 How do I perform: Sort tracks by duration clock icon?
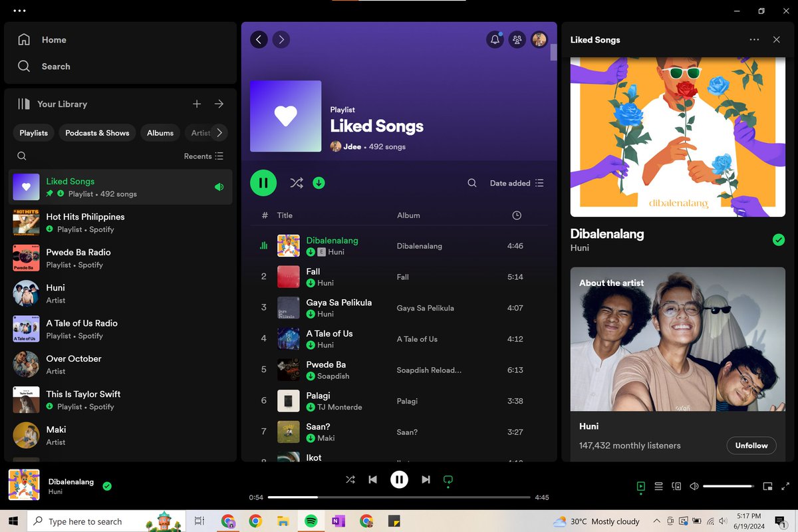click(517, 215)
